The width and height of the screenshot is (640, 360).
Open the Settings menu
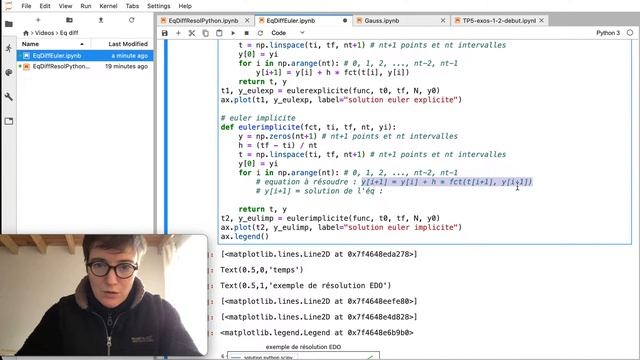(x=158, y=6)
